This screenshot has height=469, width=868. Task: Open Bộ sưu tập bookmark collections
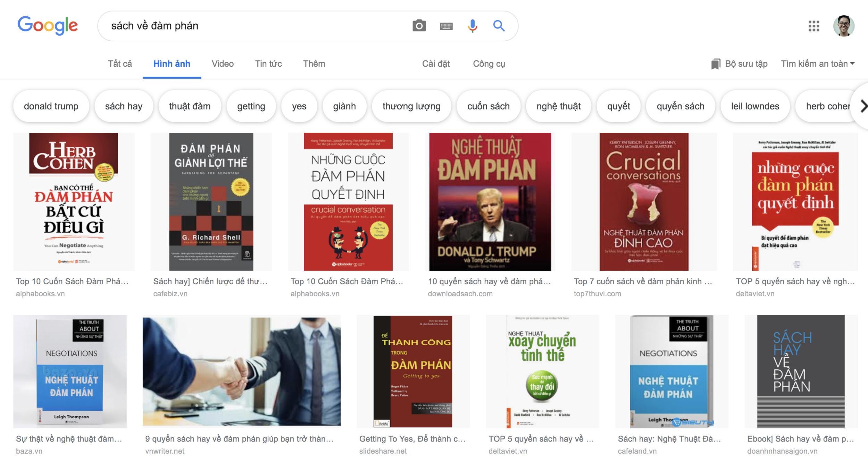pos(739,64)
